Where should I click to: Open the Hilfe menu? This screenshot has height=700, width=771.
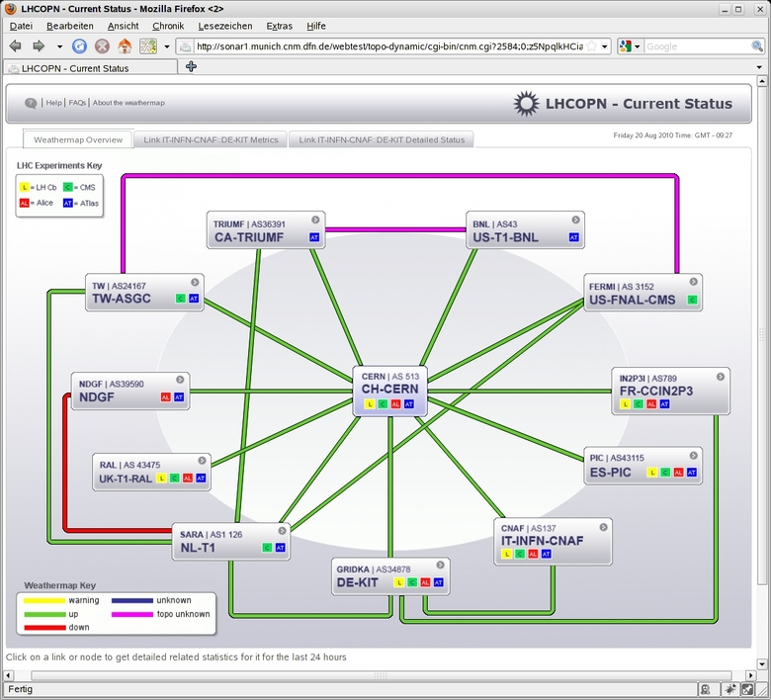point(316,26)
